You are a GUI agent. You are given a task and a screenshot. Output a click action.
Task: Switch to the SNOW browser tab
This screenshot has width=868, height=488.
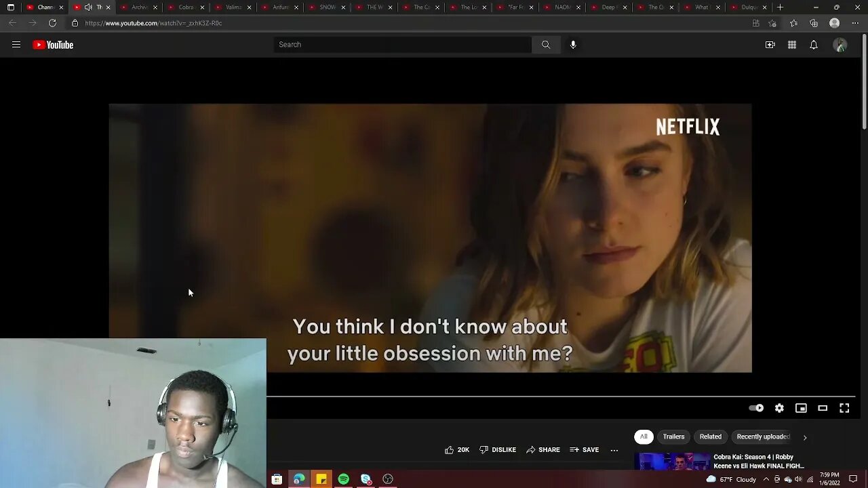click(x=328, y=7)
